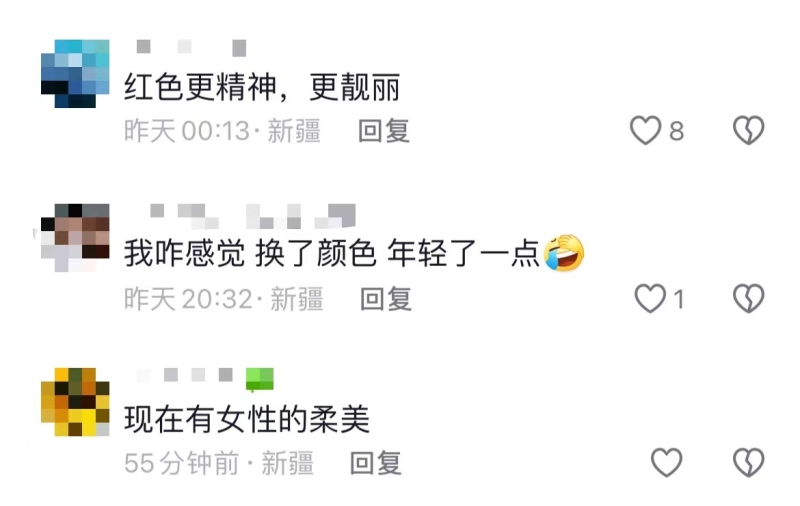The image size is (800, 506).
Task: Click the laughing-crying emoji in second comment
Action: pyautogui.click(x=564, y=254)
